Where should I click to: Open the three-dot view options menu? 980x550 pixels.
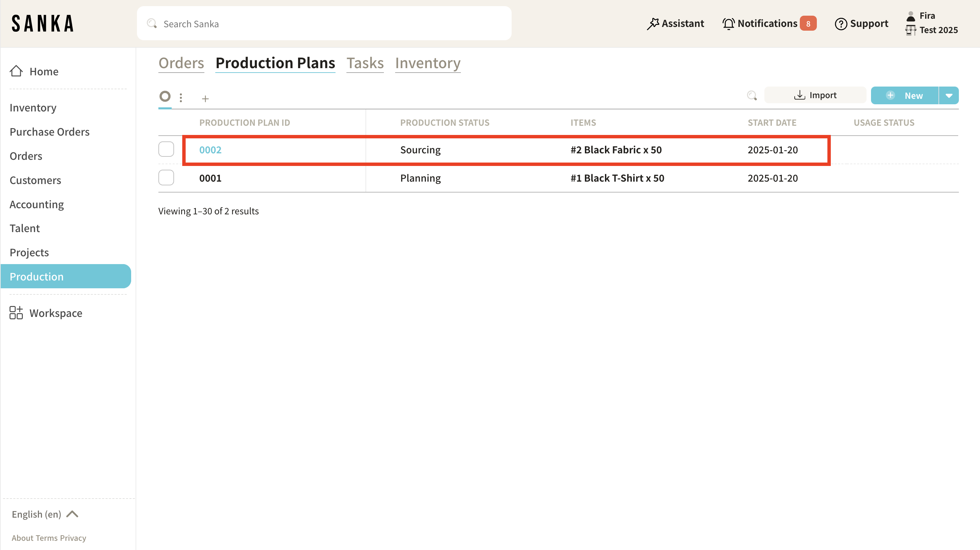(x=181, y=98)
